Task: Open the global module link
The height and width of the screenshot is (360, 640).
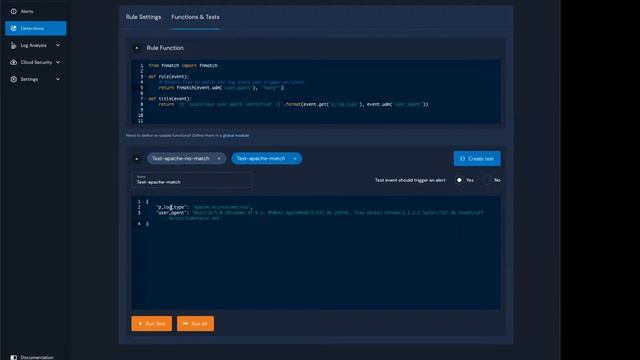Action: pyautogui.click(x=236, y=136)
